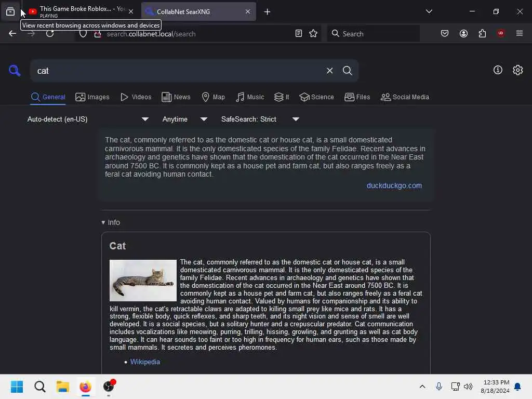Open volume speaker tray icon
The height and width of the screenshot is (399, 532).
point(468,387)
